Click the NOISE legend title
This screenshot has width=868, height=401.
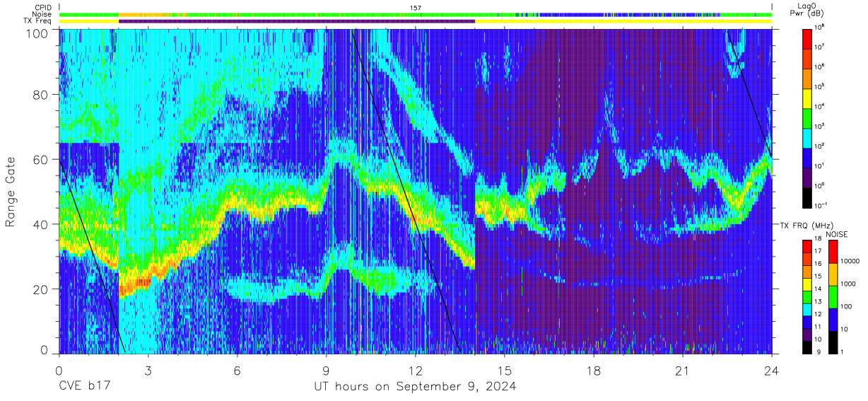838,233
